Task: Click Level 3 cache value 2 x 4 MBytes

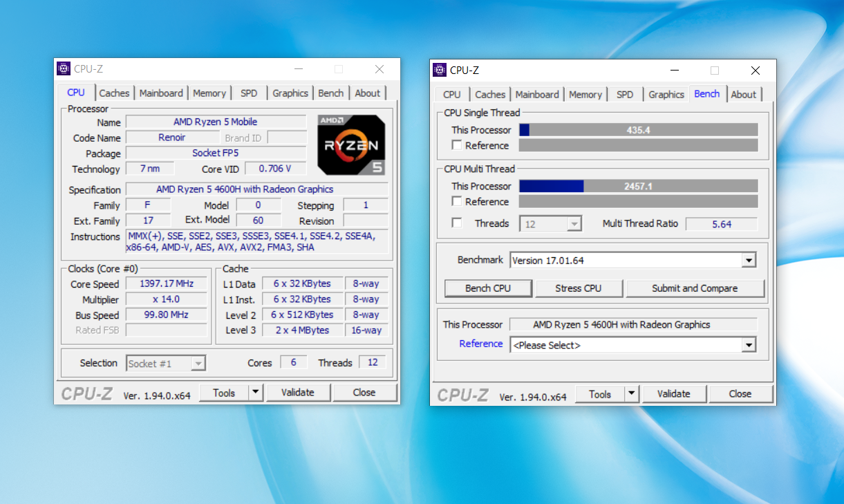Action: click(302, 330)
